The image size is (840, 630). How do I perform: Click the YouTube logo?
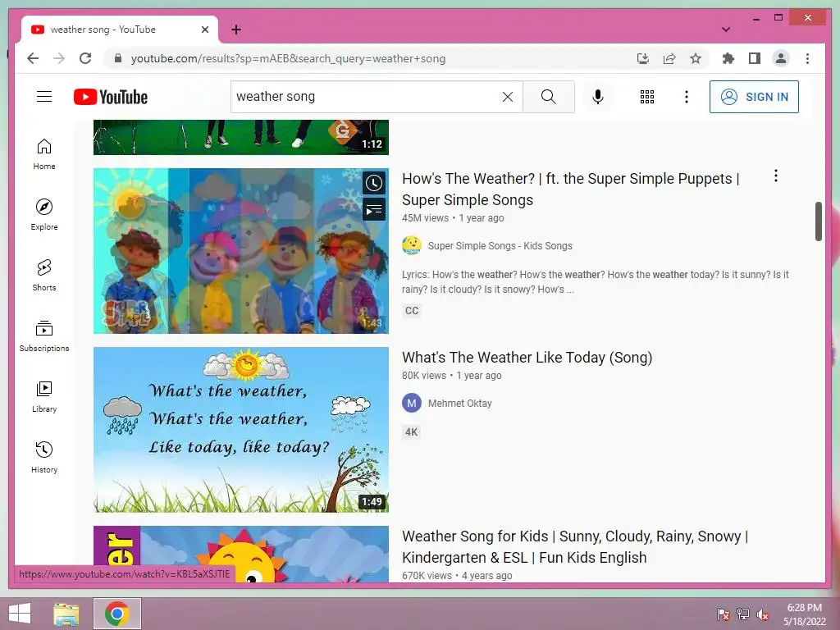pyautogui.click(x=111, y=97)
